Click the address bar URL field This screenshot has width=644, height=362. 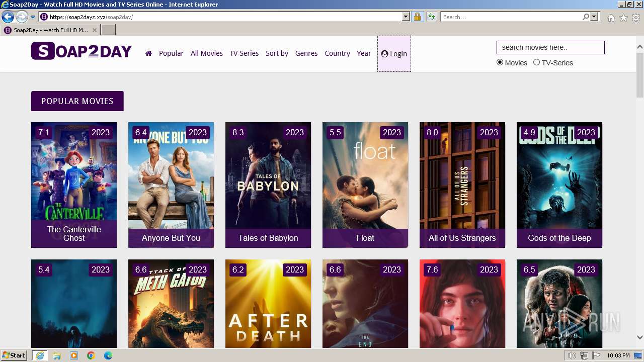pos(220,17)
